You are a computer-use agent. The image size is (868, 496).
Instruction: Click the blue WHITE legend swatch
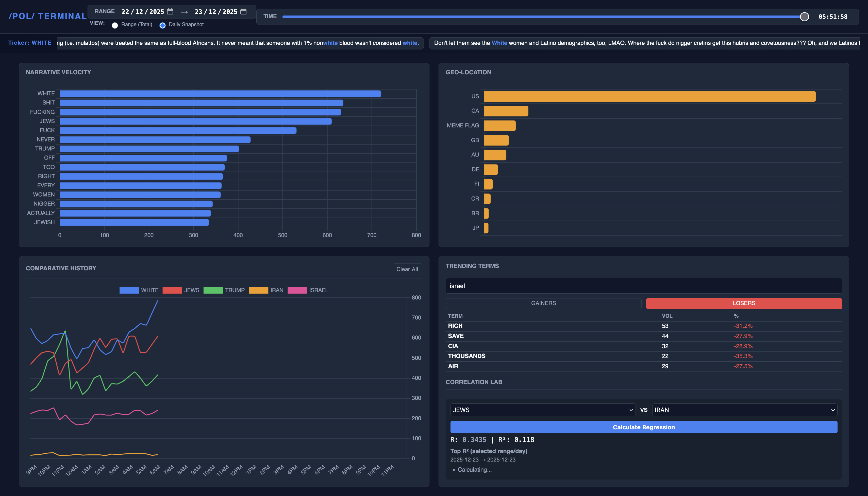129,290
